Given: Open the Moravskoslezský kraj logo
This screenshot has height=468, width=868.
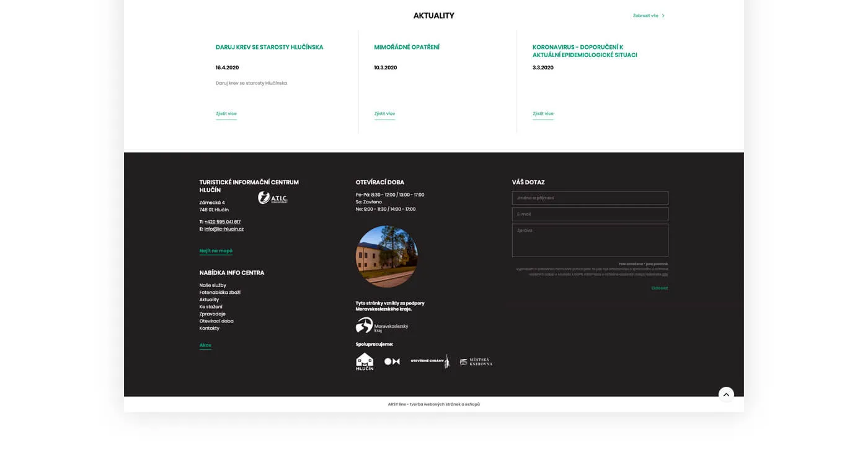Looking at the screenshot, I should [x=382, y=325].
